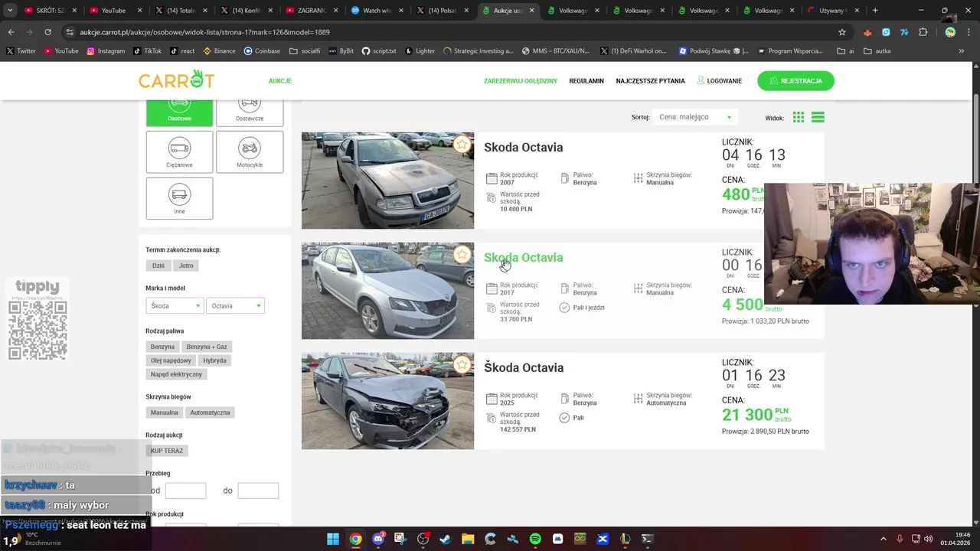Image resolution: width=980 pixels, height=551 pixels.
Task: Open Steam from taskbar
Action: click(446, 539)
